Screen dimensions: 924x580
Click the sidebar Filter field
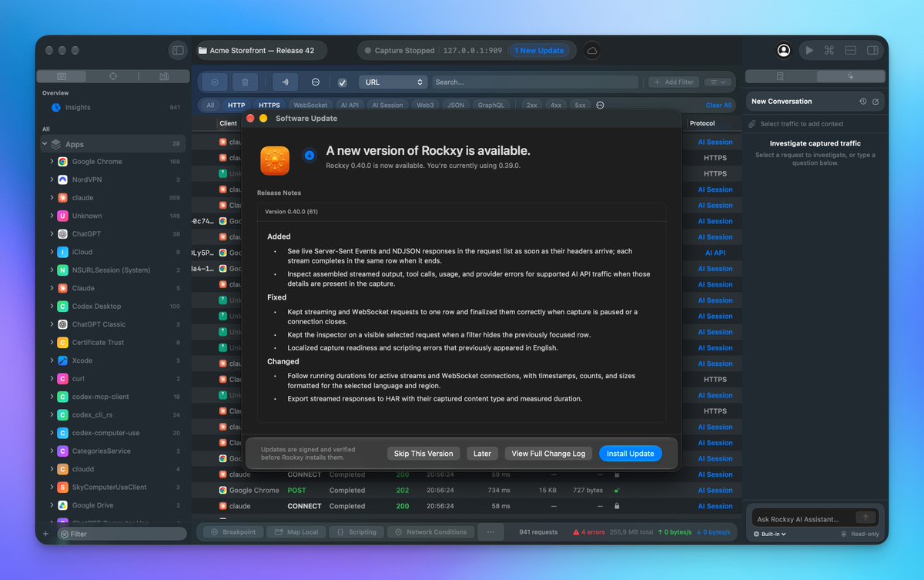click(122, 534)
